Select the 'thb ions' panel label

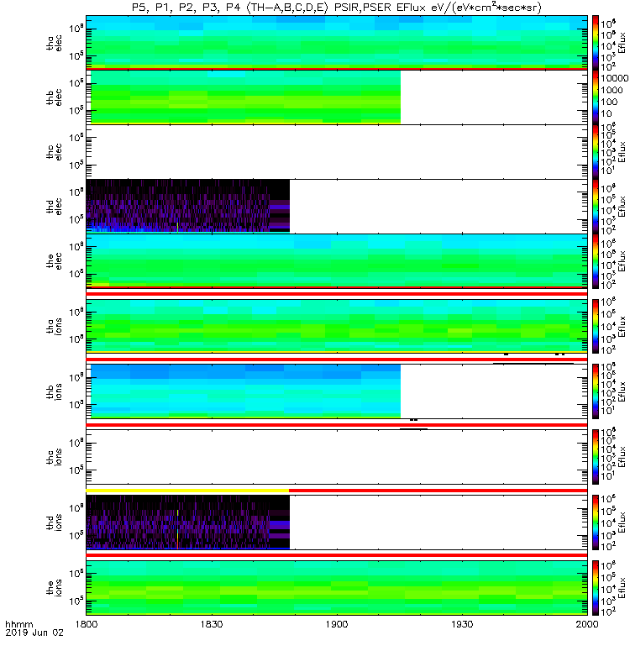point(55,391)
